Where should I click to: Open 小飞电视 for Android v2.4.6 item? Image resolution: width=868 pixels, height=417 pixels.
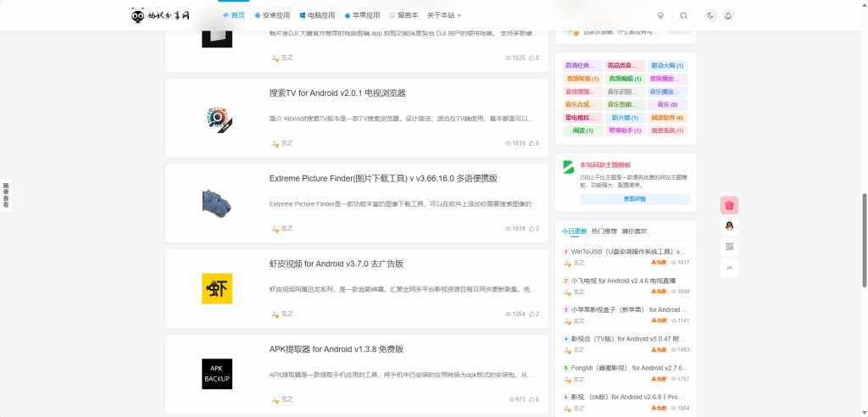(623, 281)
